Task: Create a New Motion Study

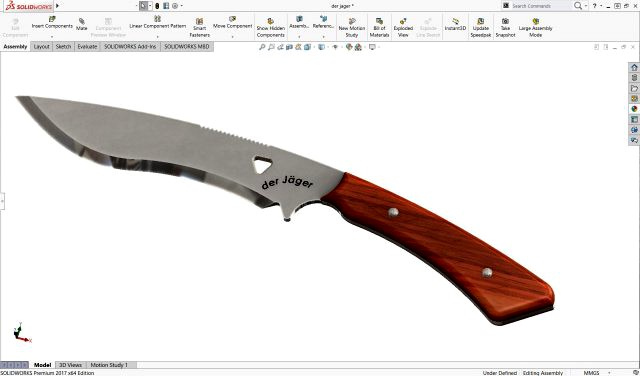Action: point(352,27)
